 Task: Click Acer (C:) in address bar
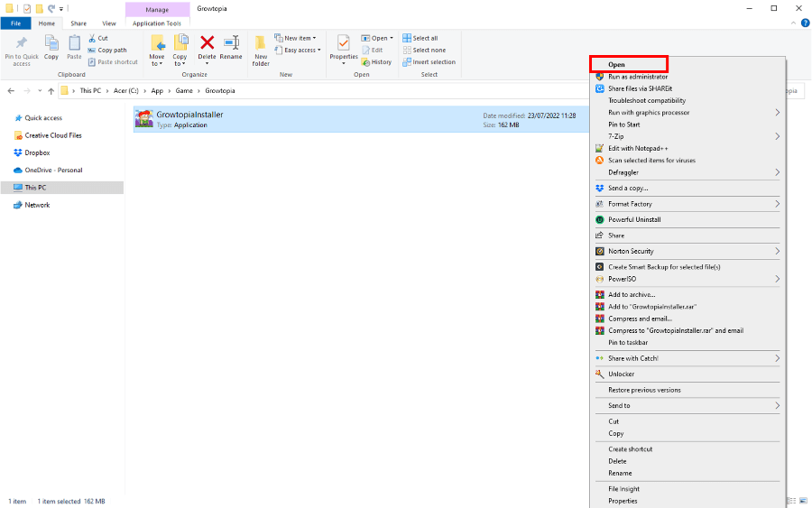[126, 90]
